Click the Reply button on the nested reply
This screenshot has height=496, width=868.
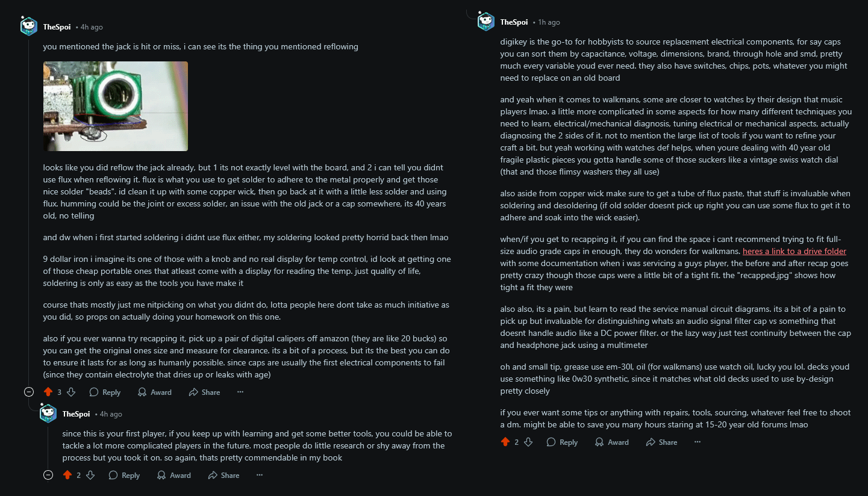coord(123,475)
